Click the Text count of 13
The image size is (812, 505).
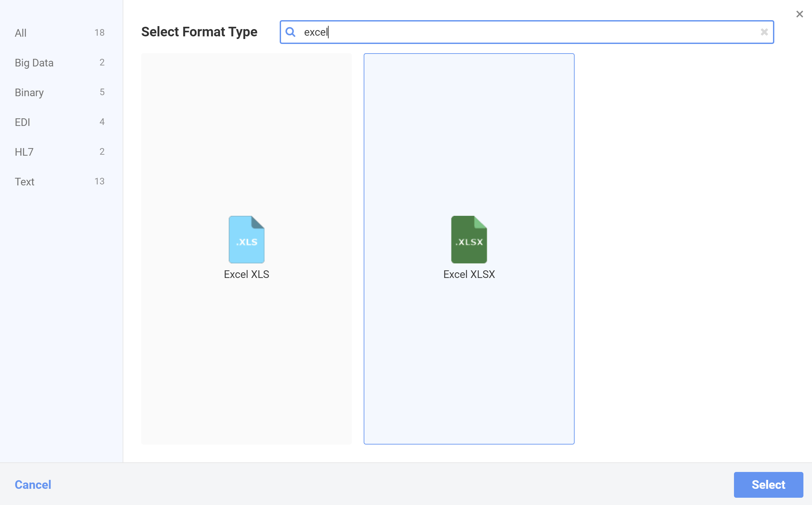pyautogui.click(x=99, y=181)
